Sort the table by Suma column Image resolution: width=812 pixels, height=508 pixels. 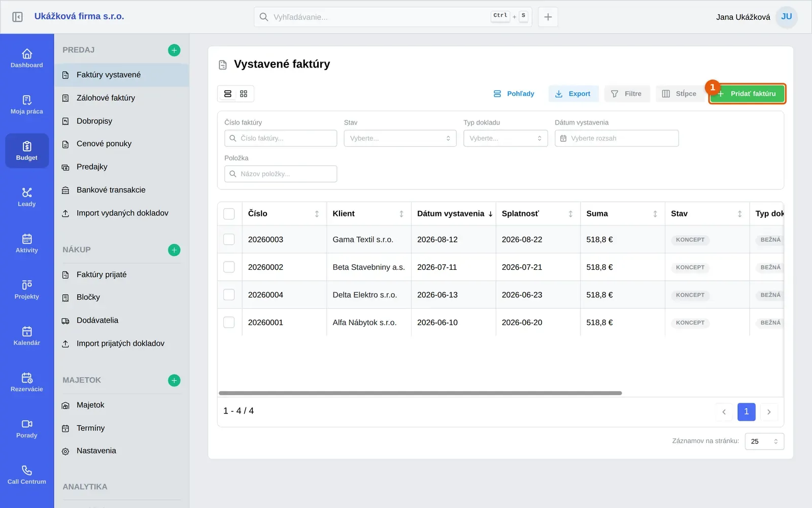pos(655,214)
